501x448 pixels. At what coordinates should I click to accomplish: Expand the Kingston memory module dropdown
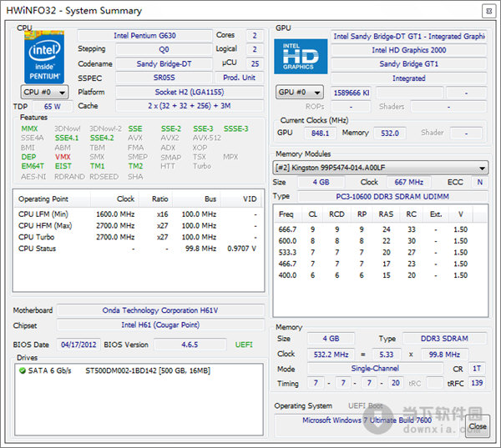(x=380, y=168)
